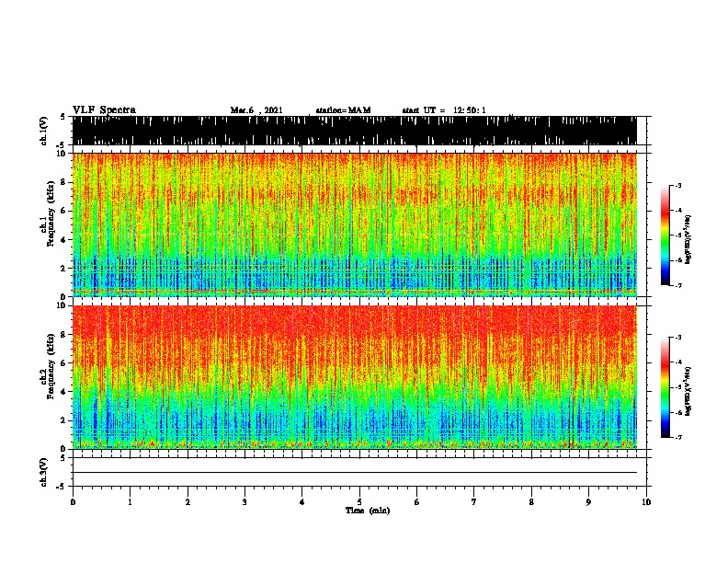Click the ch.1 "Frequency (kHz)" axis label

(51, 214)
